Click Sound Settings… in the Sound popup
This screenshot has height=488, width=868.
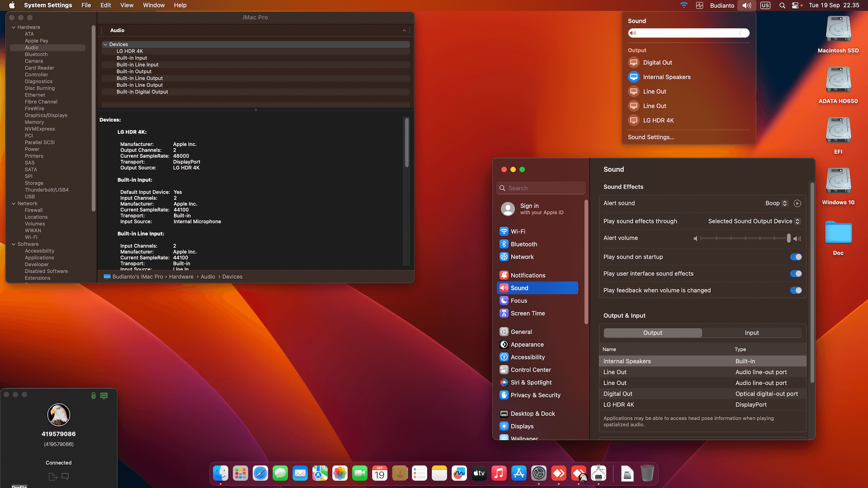(x=651, y=137)
